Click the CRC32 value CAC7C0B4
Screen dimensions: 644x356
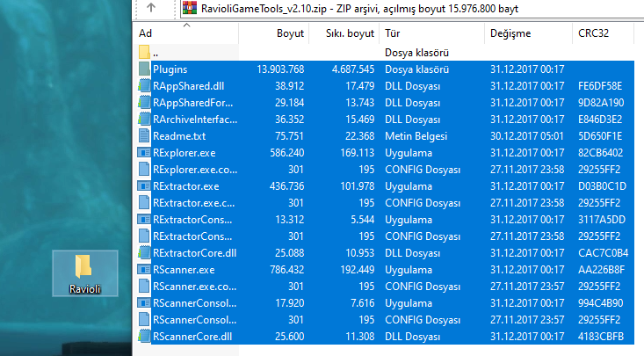click(x=604, y=253)
